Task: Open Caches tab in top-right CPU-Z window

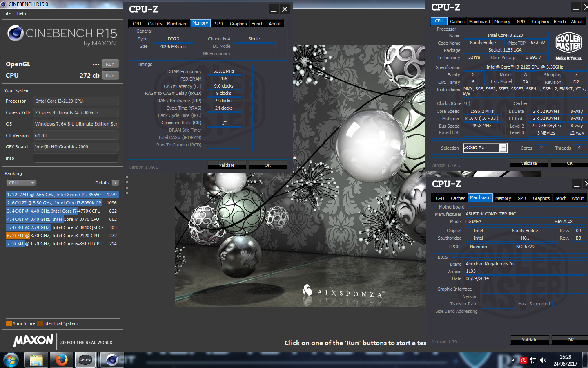Action: (x=457, y=22)
